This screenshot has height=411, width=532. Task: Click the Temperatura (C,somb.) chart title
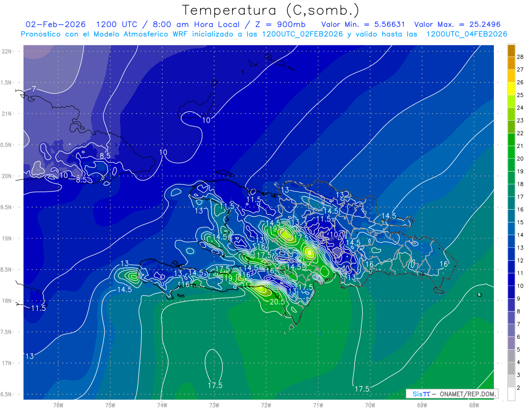tap(271, 10)
